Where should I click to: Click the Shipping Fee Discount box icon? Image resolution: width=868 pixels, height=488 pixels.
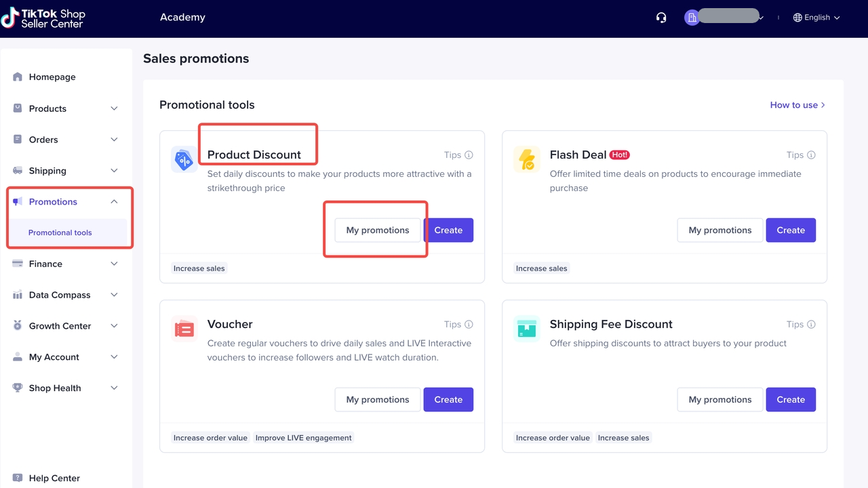click(526, 329)
